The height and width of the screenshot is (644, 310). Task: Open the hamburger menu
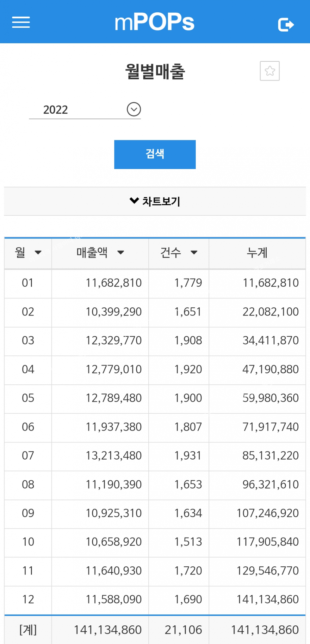(x=21, y=22)
